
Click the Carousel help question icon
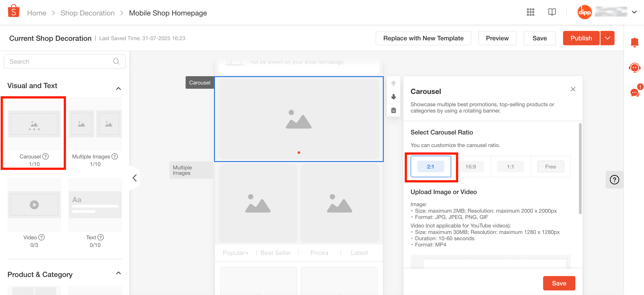click(45, 156)
